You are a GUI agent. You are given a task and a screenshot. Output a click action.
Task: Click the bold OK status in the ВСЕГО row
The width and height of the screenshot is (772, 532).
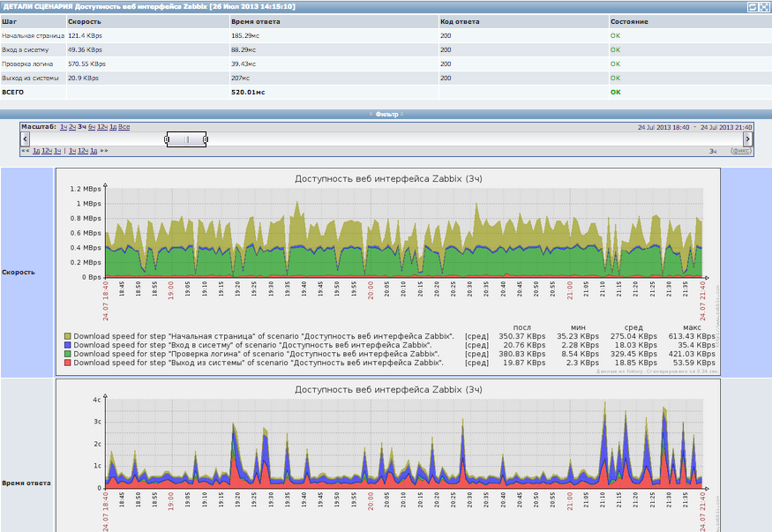(616, 92)
